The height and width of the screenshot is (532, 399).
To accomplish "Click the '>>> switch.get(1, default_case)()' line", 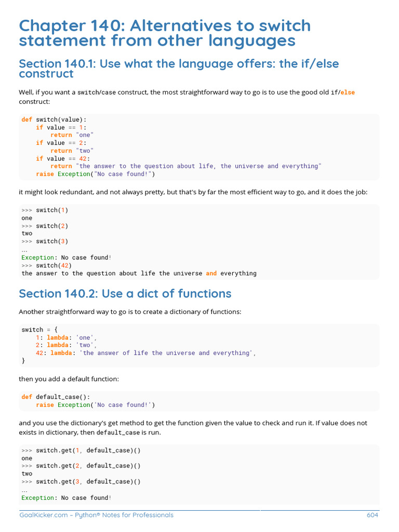I will click(81, 451).
